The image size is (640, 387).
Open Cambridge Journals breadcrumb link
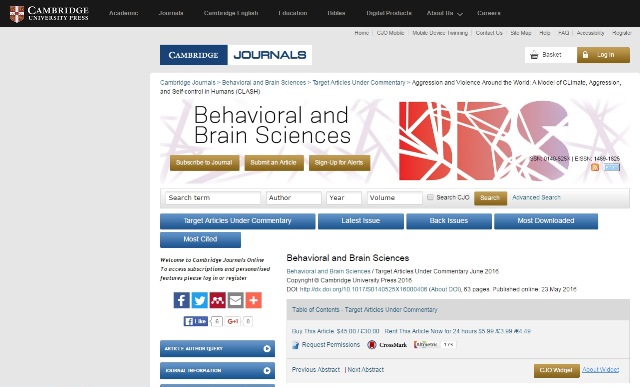point(187,82)
